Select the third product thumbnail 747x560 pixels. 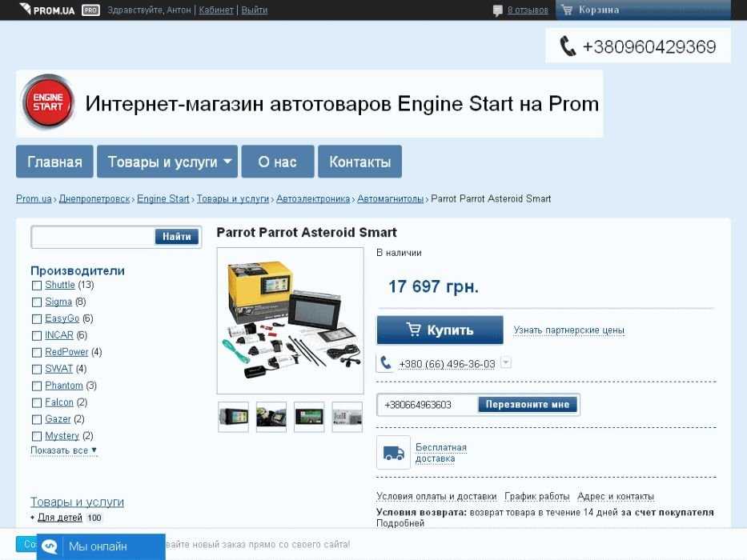point(309,417)
